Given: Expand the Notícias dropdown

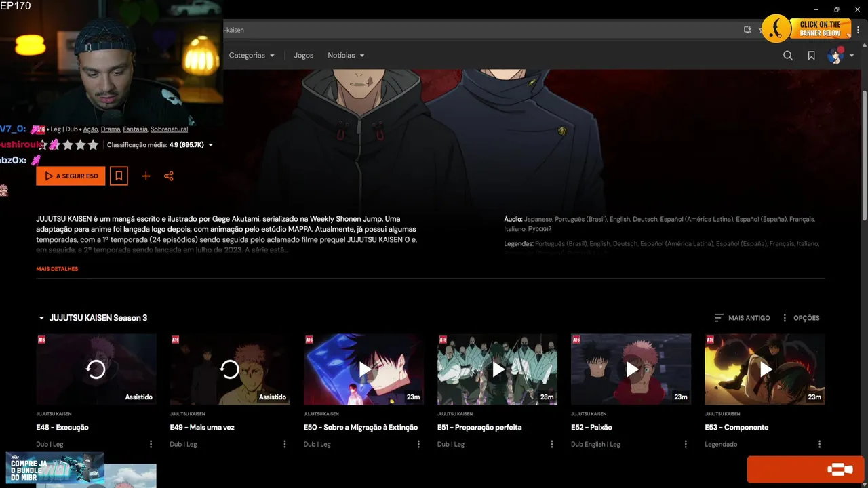Looking at the screenshot, I should 346,56.
